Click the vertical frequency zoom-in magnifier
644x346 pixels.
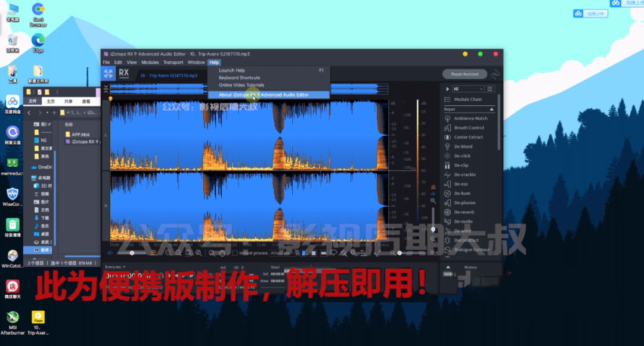click(433, 201)
